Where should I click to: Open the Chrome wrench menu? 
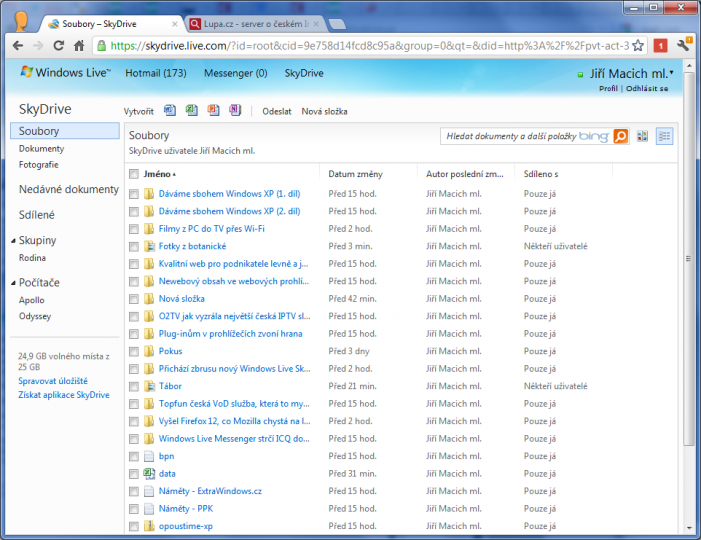pos(684,45)
